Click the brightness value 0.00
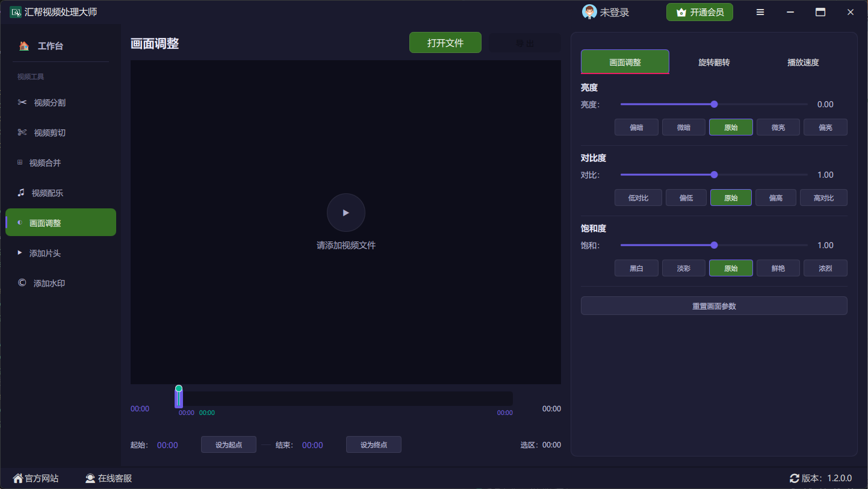Screen dimensions: 868x489 (825, 104)
